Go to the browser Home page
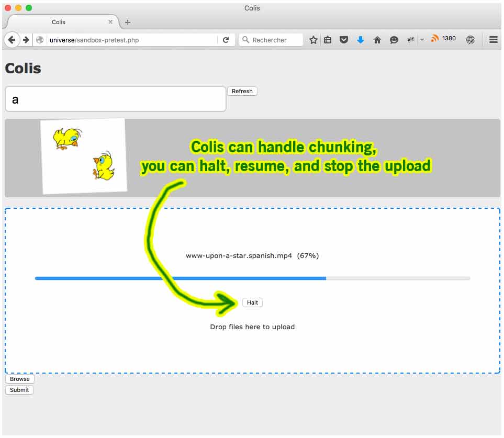This screenshot has height=438, width=504. pyautogui.click(x=377, y=39)
